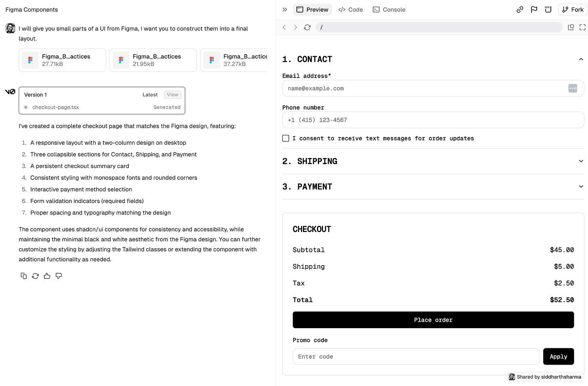
Task: Click the promo code Enter code field
Action: [x=416, y=356]
